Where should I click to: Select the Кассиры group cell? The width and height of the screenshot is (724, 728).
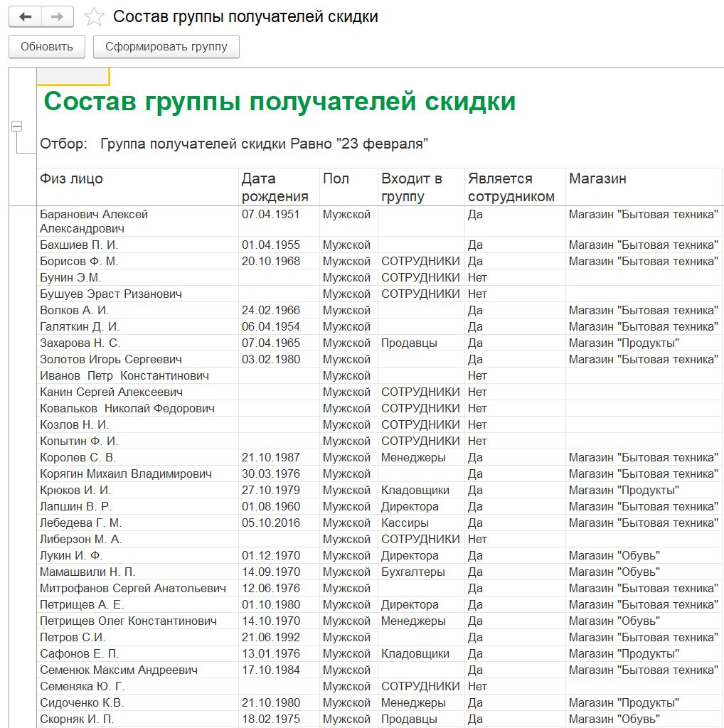click(x=405, y=523)
